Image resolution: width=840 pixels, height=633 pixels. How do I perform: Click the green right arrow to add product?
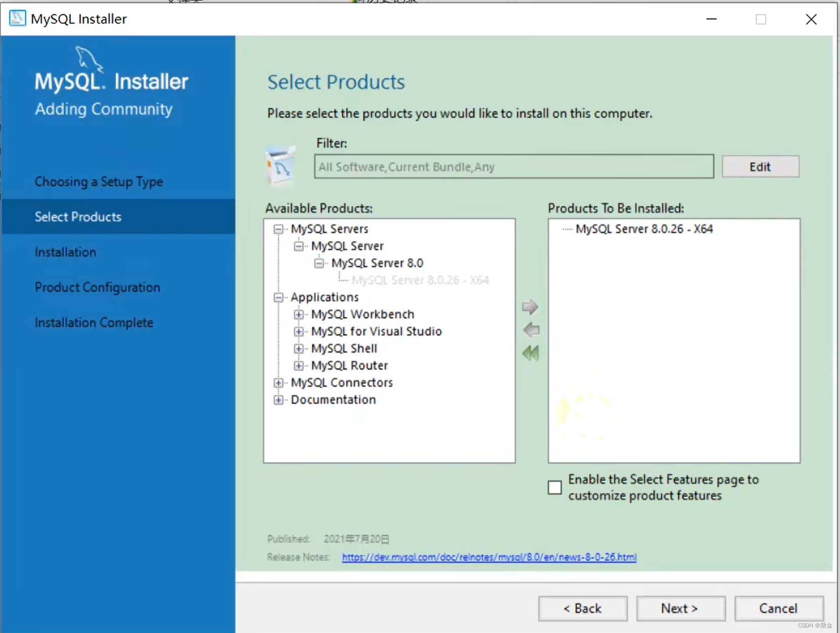(x=530, y=306)
